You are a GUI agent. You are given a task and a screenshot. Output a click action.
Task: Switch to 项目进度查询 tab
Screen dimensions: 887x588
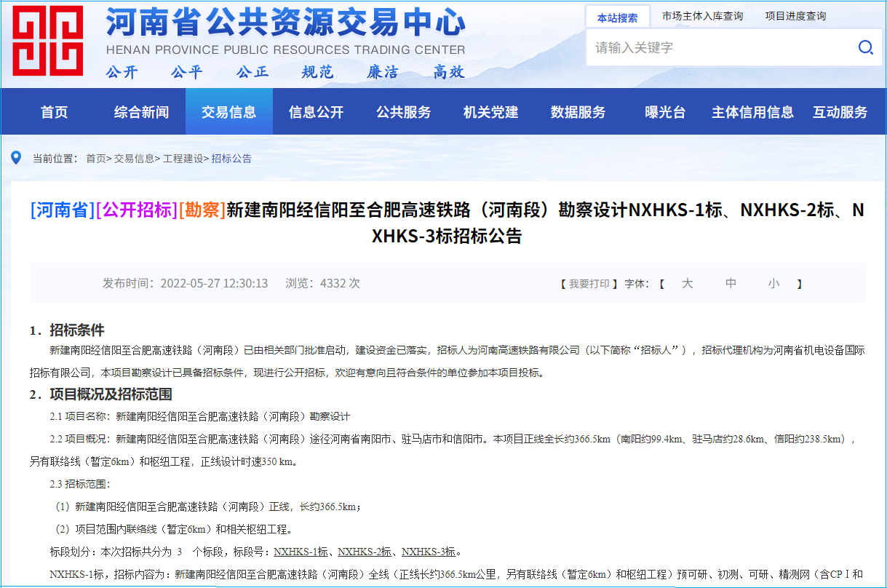[795, 16]
